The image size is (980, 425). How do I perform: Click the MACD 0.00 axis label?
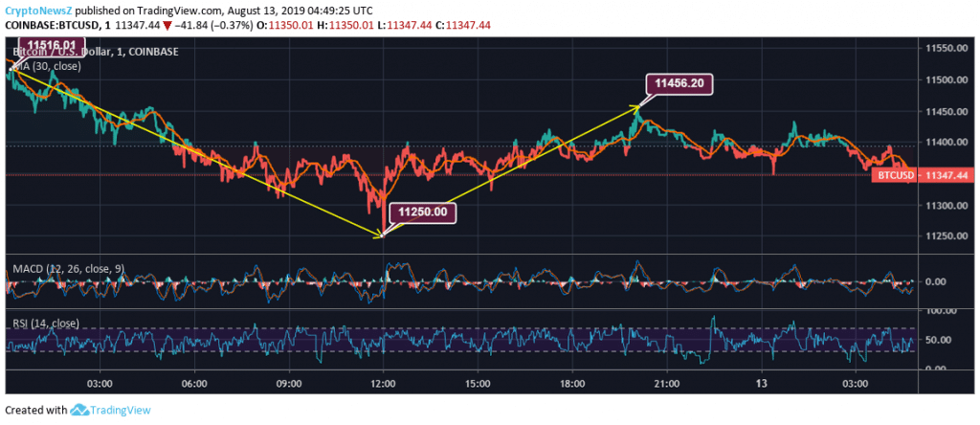tap(937, 281)
